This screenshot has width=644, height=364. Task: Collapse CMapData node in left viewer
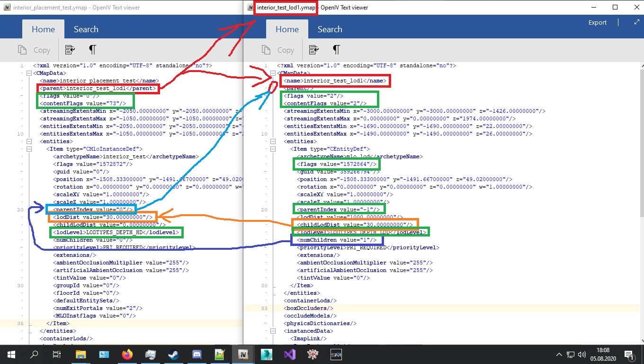point(29,73)
